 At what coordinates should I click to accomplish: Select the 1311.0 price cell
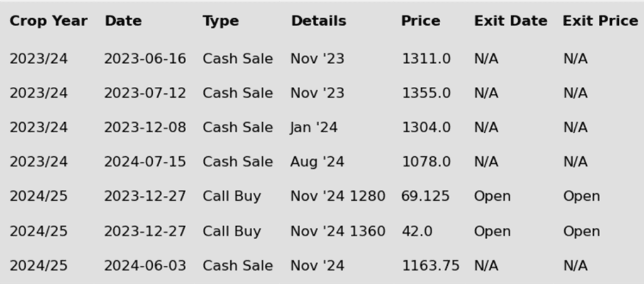pos(426,59)
